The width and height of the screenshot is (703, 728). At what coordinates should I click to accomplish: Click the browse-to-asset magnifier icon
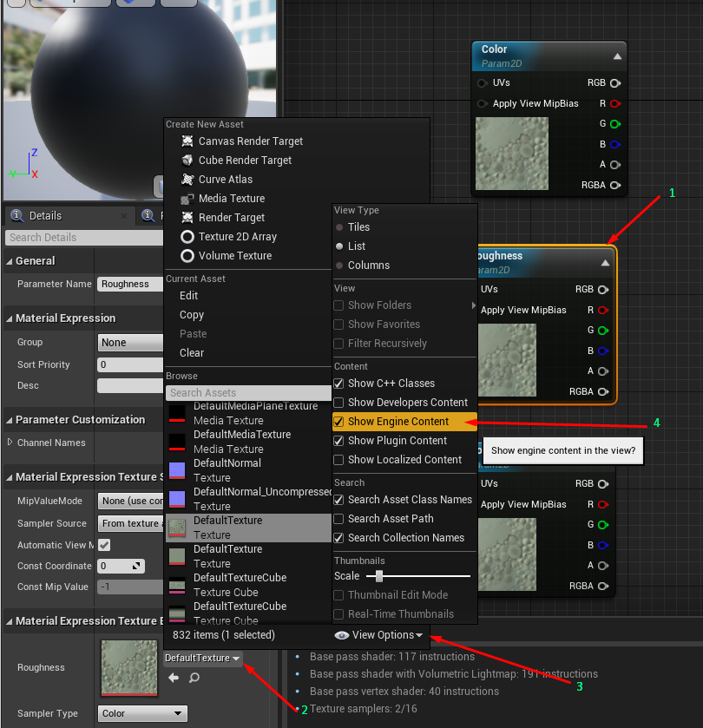click(194, 678)
